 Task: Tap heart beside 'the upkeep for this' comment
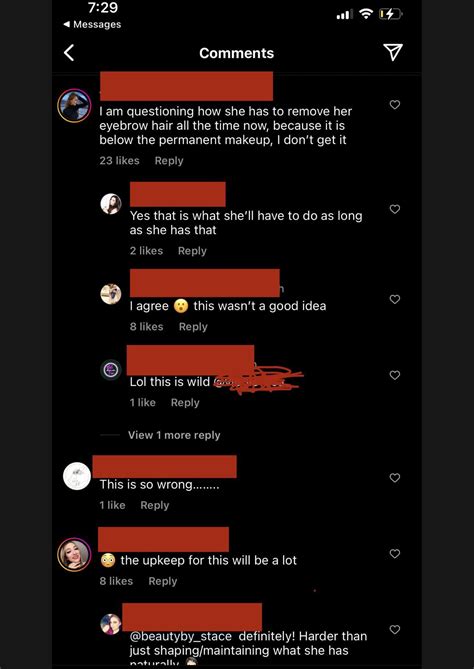pyautogui.click(x=395, y=553)
